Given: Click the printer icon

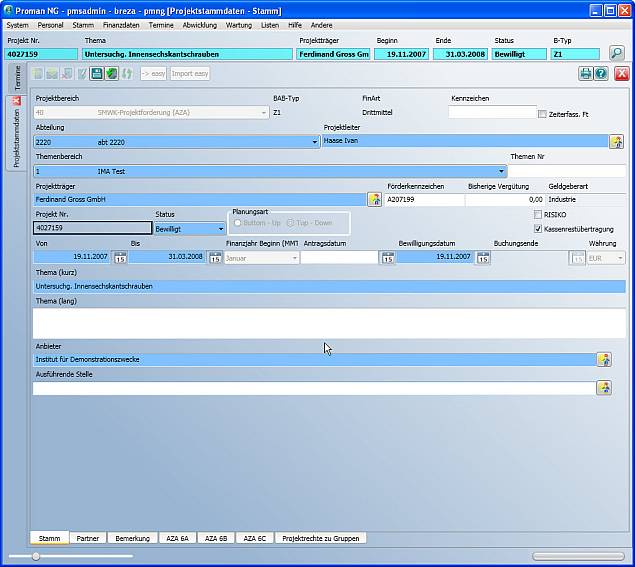Looking at the screenshot, I should click(586, 74).
